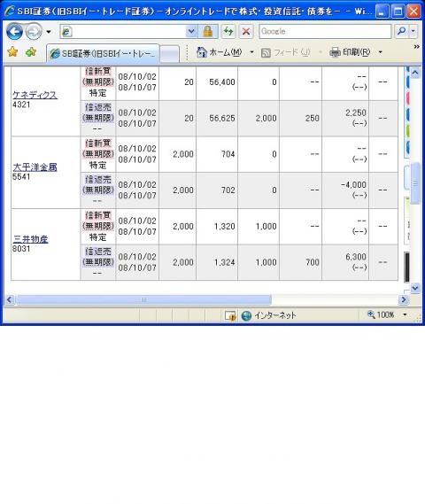The image size is (425, 504).
Task: Open the zoom level 100% dropdown
Action: [405, 314]
